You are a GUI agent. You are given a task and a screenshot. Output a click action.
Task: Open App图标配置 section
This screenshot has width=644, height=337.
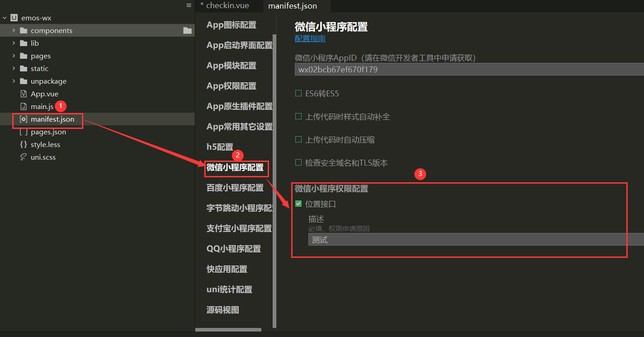[231, 25]
